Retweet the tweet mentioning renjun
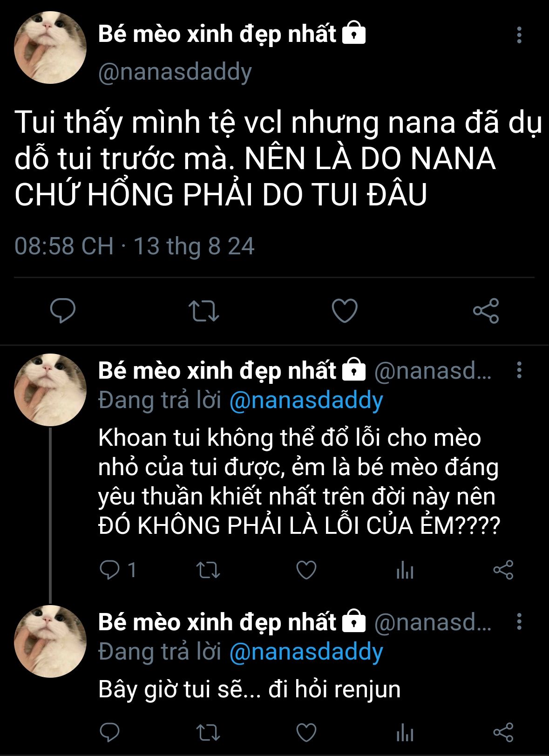Image resolution: width=549 pixels, height=756 pixels. (208, 733)
